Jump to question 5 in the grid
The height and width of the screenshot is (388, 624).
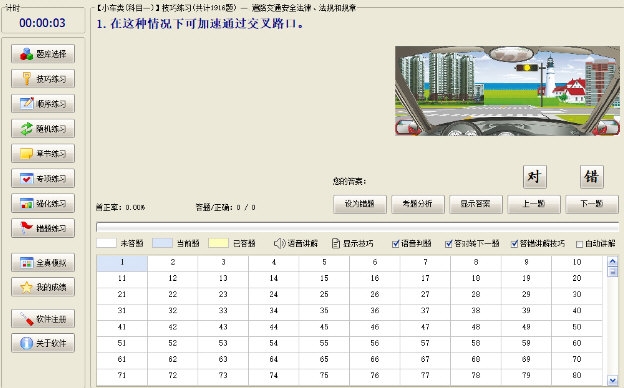click(324, 263)
